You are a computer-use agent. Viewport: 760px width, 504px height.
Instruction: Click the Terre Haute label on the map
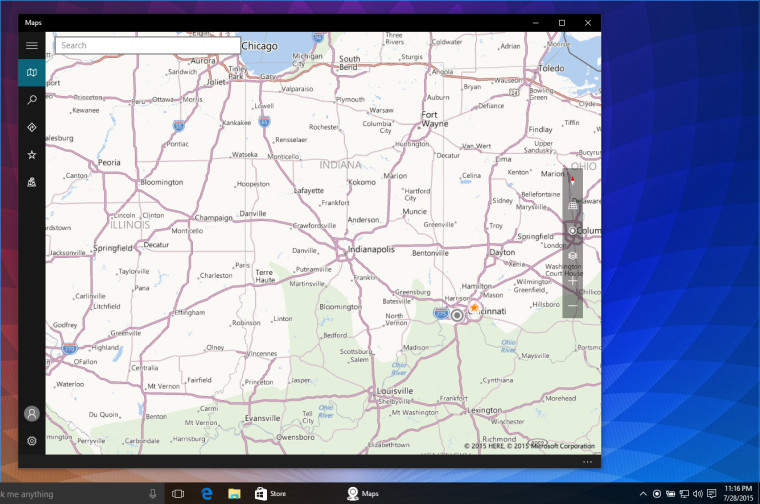tap(265, 276)
